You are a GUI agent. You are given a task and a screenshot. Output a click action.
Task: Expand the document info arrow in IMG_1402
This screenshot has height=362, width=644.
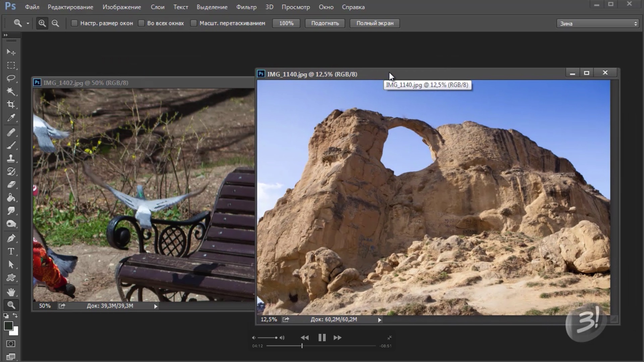coord(156,306)
